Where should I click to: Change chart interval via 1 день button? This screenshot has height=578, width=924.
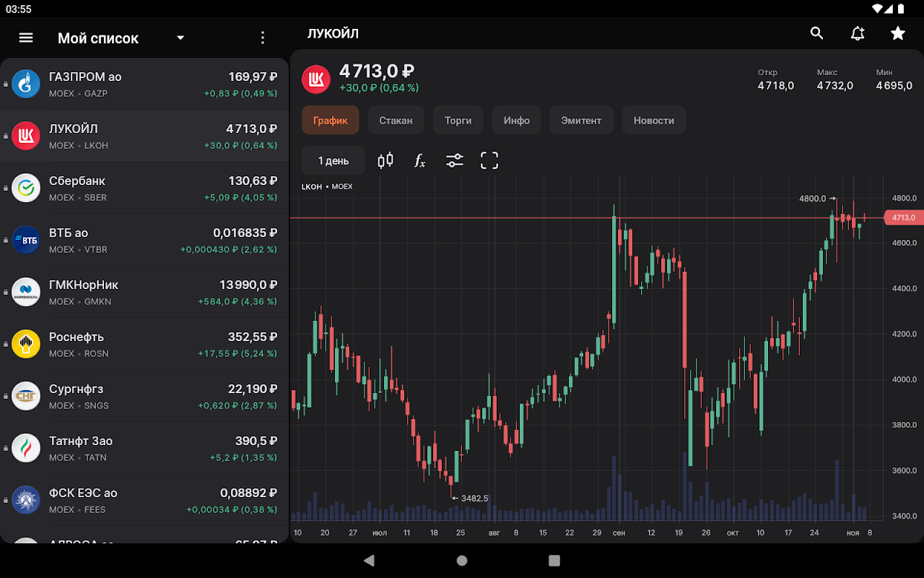pos(334,160)
